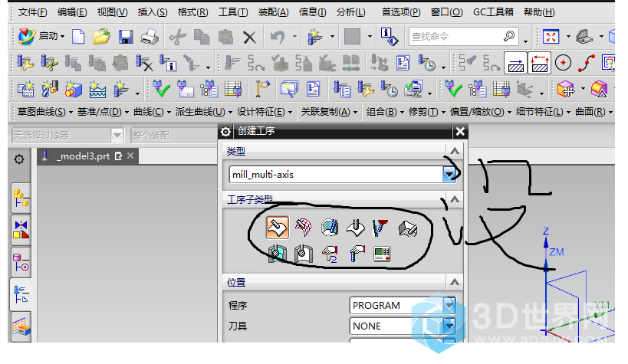Collapse the 位置 section
The height and width of the screenshot is (364, 628).
tap(454, 282)
